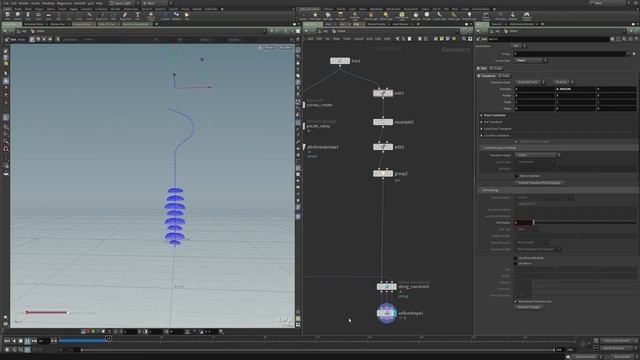Viewport: 640px width, 360px height.
Task: Open the Tools menu in network editor
Action: [x=347, y=39]
